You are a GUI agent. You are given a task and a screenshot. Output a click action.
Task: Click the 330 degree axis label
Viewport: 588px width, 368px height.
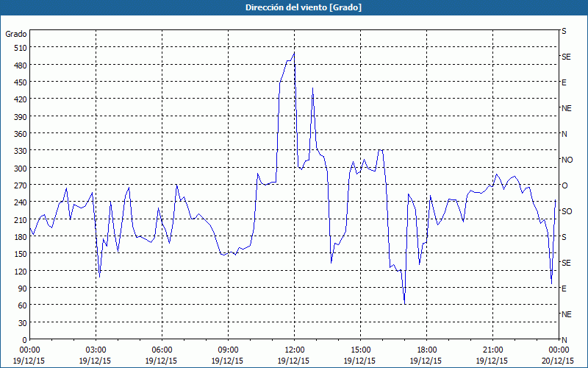click(x=21, y=152)
